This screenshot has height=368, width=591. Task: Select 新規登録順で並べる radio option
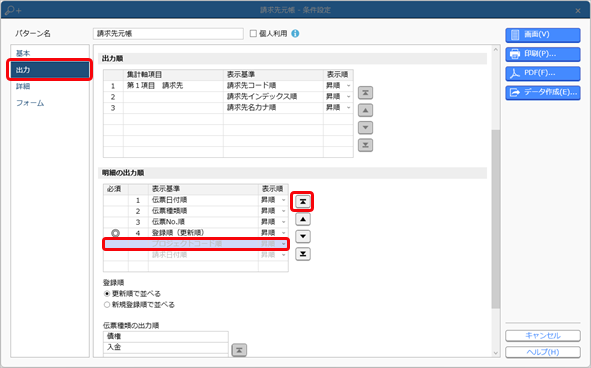pyautogui.click(x=107, y=304)
